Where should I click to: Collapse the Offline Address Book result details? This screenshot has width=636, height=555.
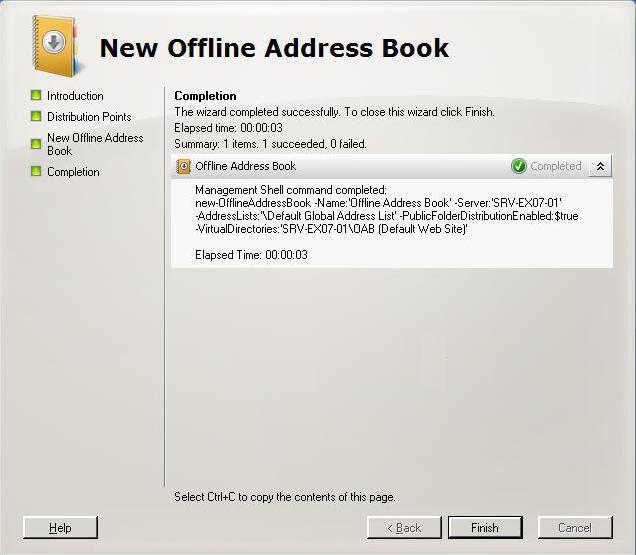[600, 166]
